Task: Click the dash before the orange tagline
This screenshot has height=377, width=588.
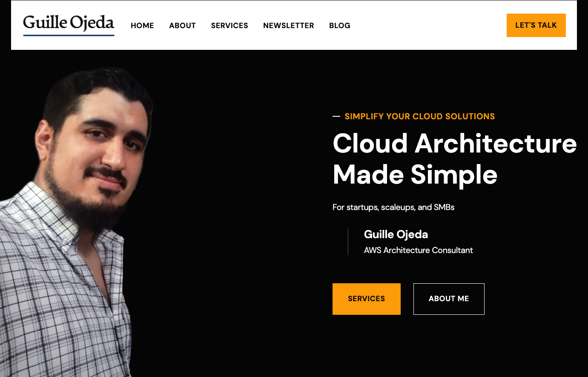Action: point(336,116)
